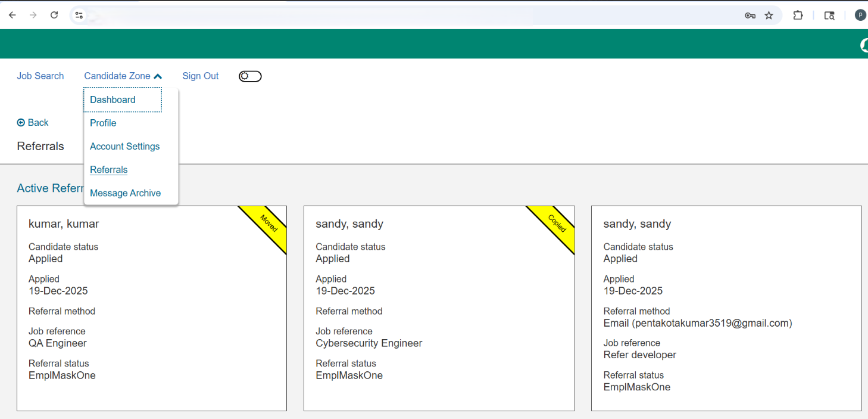Viewport: 868px width, 419px height.
Task: Click the Back link with arrow icon
Action: coord(33,123)
